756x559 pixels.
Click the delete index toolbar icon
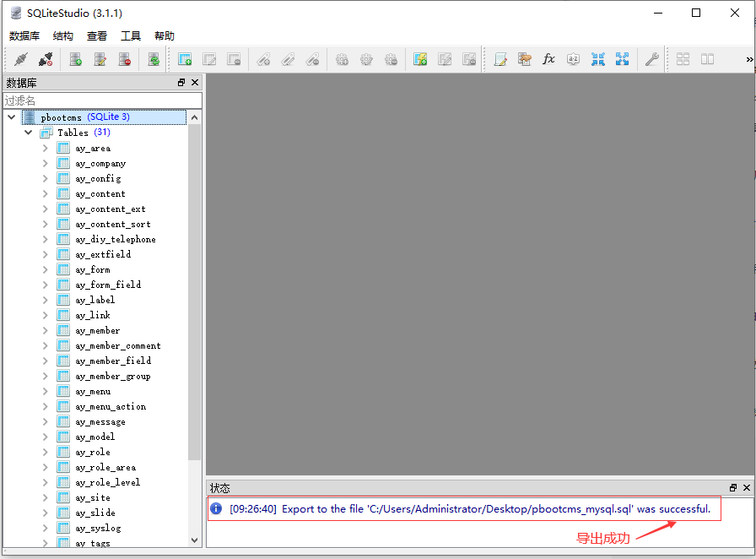click(312, 59)
